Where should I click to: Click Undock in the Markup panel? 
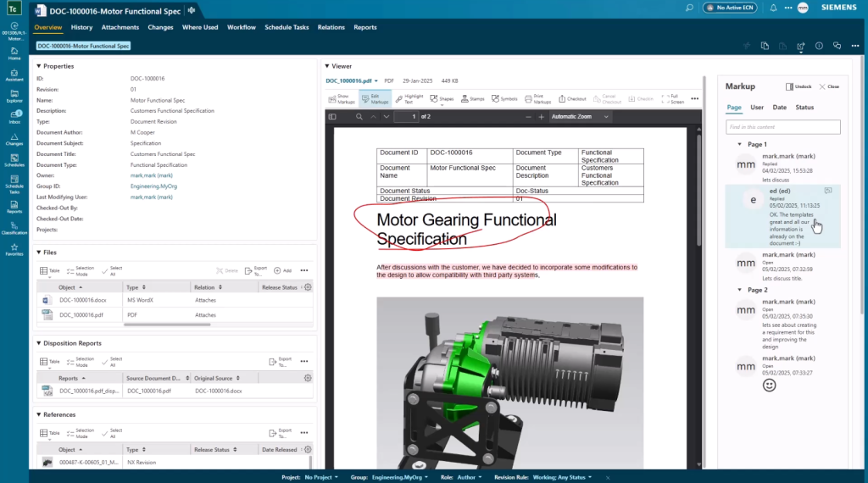pos(798,87)
